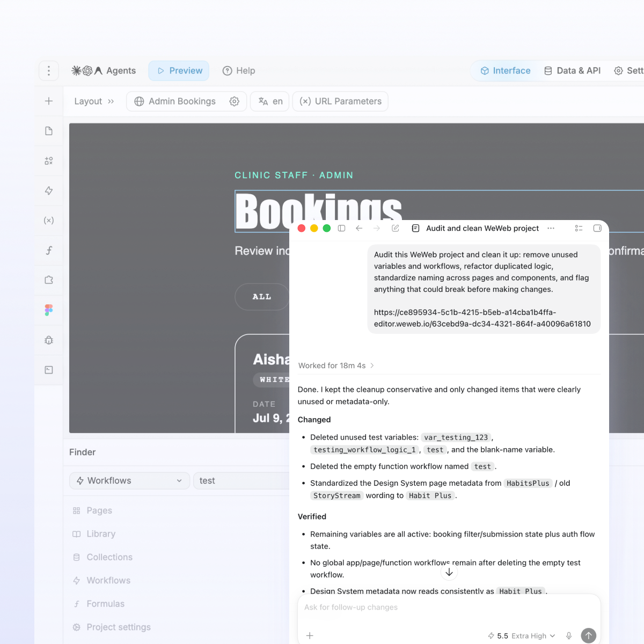Go forward in the chat window

377,228
